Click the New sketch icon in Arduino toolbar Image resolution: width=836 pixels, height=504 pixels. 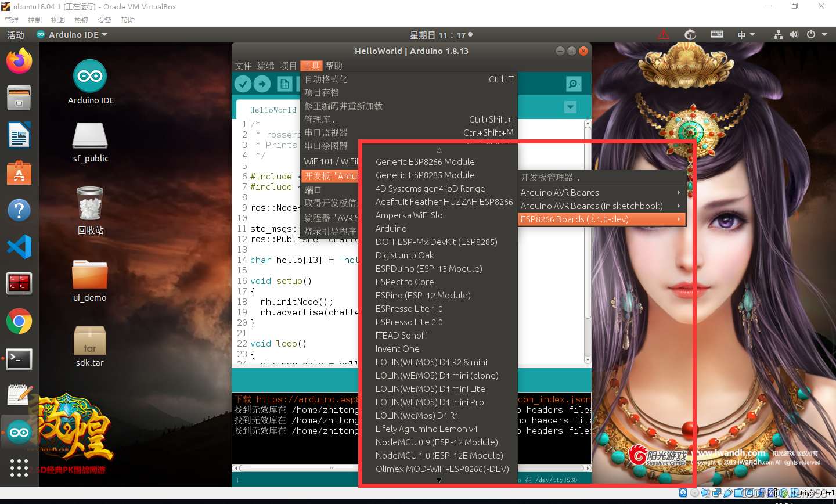pos(284,84)
